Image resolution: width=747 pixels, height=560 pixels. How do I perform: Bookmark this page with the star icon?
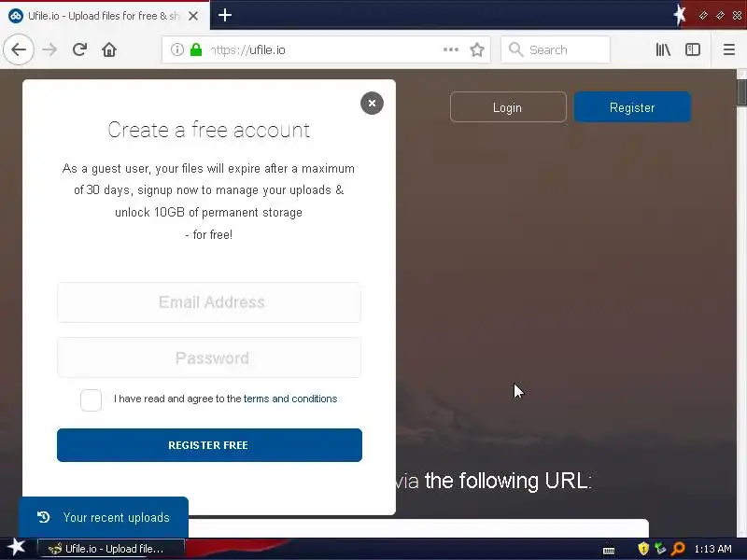(x=477, y=49)
